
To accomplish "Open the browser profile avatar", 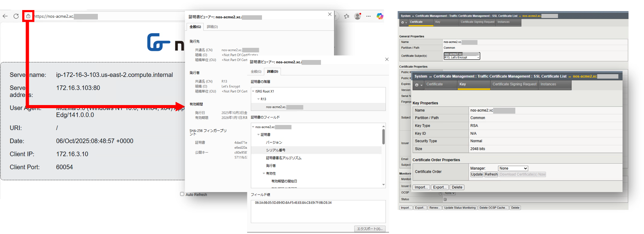I will point(357,16).
